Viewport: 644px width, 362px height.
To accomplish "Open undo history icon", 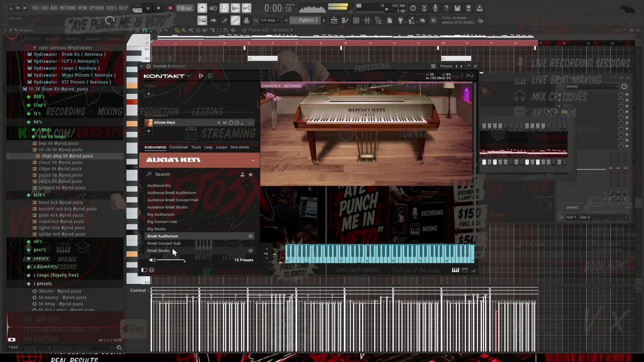I will pos(413,8).
